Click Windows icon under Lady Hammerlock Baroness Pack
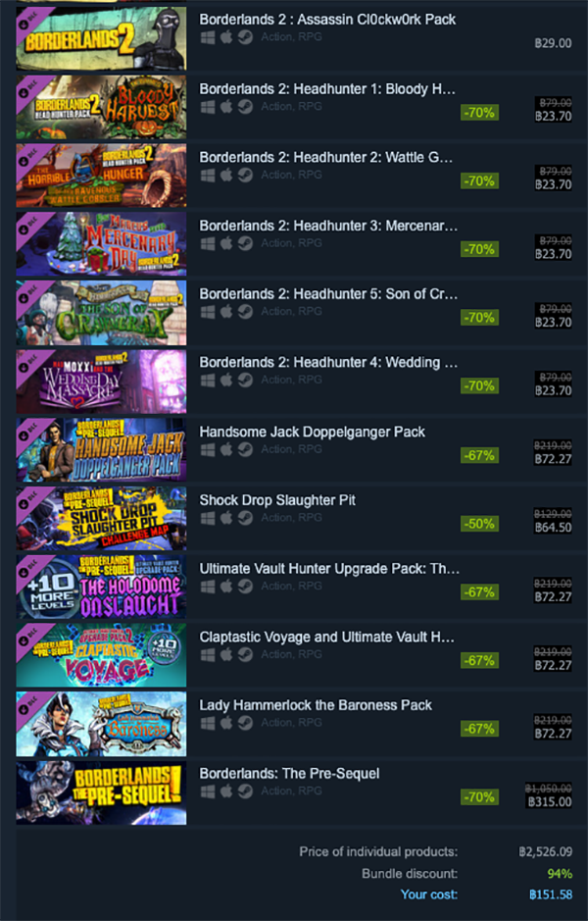588x921 pixels. click(x=208, y=723)
